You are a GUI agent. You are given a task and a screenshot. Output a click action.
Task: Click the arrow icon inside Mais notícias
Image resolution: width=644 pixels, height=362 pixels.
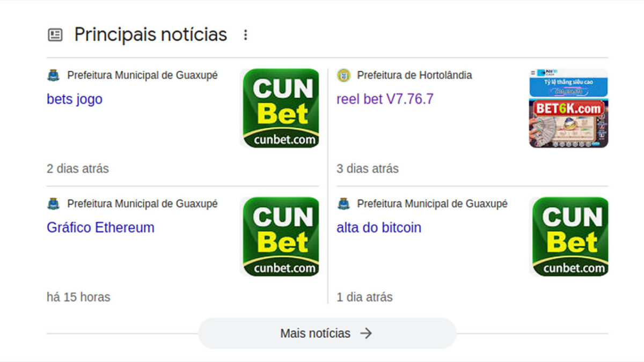point(367,333)
